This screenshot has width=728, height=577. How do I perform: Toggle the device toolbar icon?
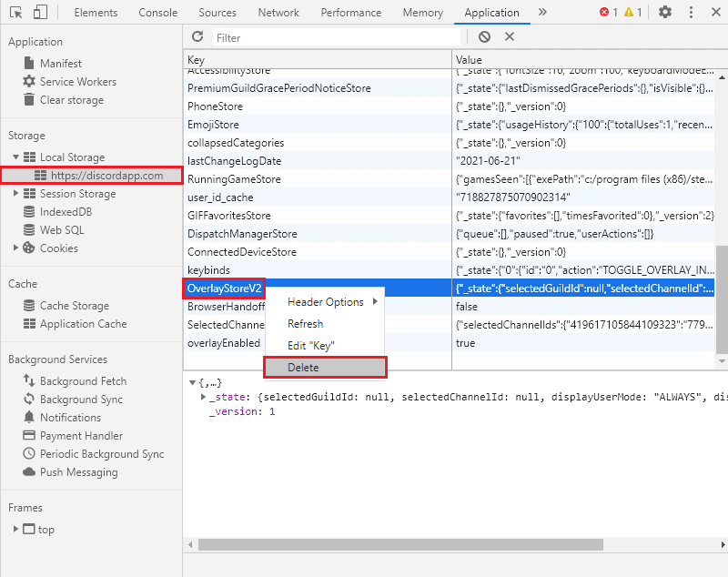pos(41,13)
